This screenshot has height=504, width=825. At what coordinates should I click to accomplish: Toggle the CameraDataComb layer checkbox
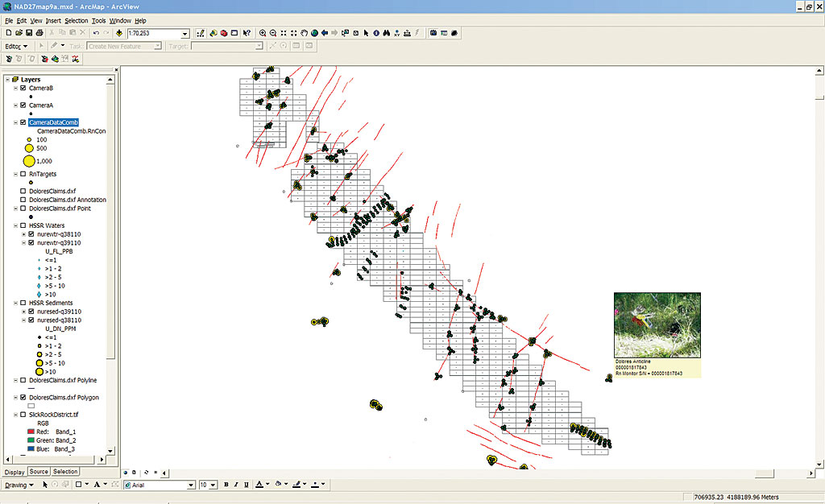point(23,122)
